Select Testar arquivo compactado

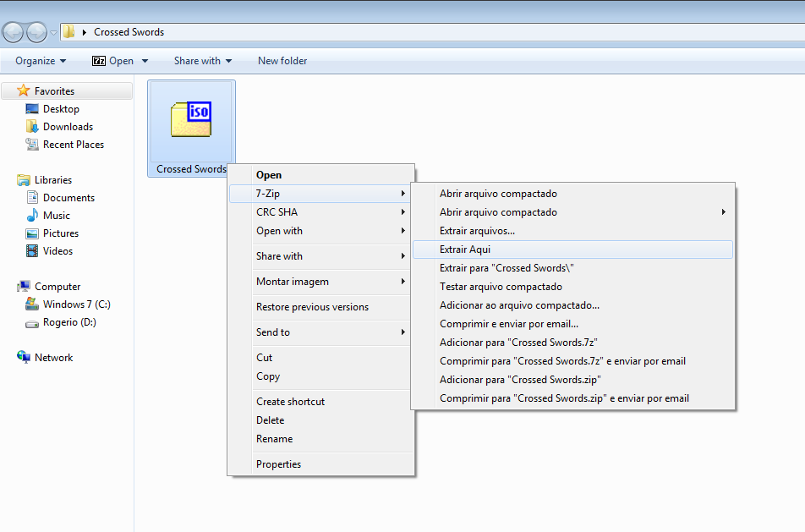(501, 287)
